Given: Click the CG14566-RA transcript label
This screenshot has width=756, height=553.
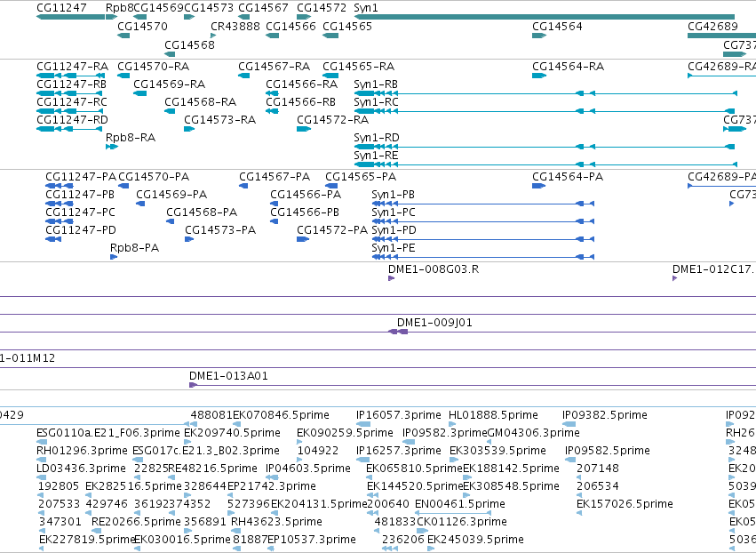Looking at the screenshot, I should 302,84.
